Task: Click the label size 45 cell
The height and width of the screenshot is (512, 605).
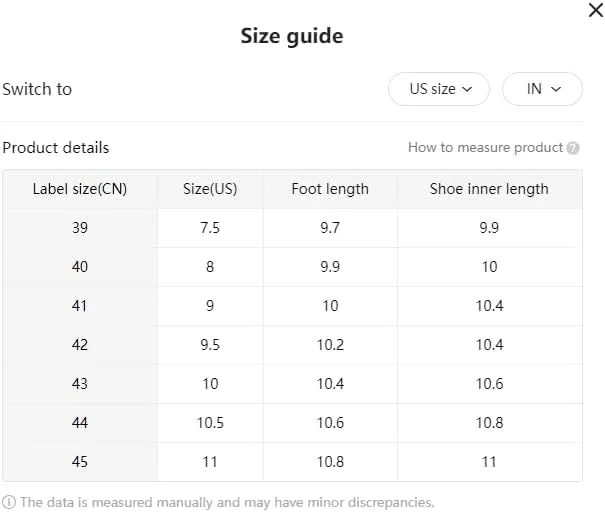Action: [x=80, y=462]
